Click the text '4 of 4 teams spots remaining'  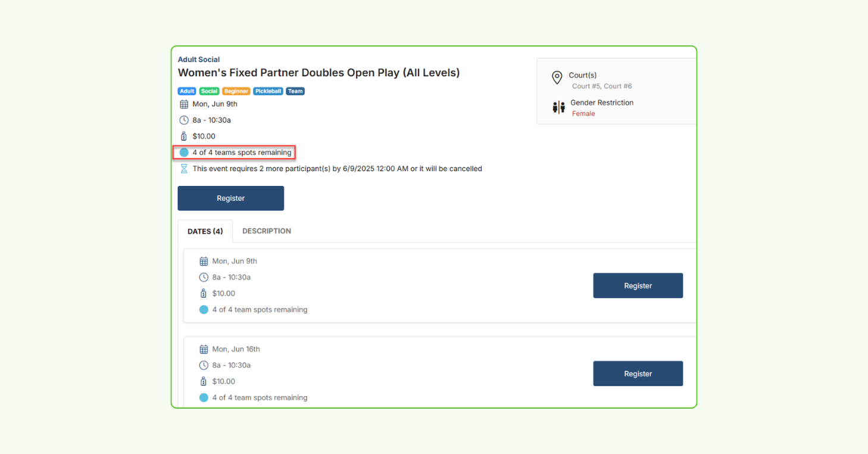(242, 153)
